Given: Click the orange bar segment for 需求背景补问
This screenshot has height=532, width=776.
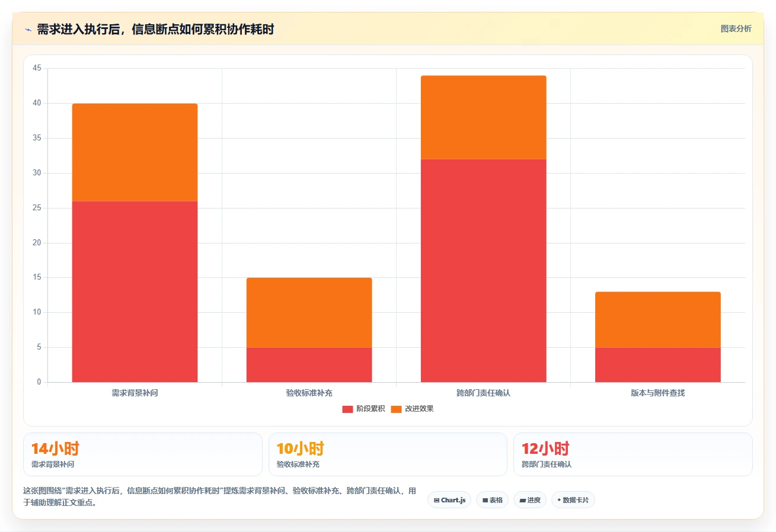Looking at the screenshot, I should pos(135,152).
